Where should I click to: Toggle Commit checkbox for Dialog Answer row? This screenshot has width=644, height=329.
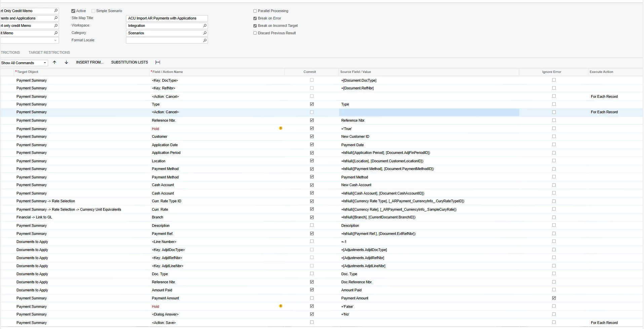[312, 314]
